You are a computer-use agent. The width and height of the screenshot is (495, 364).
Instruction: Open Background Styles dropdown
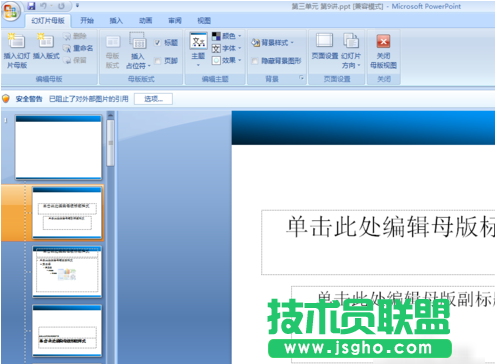tap(273, 43)
